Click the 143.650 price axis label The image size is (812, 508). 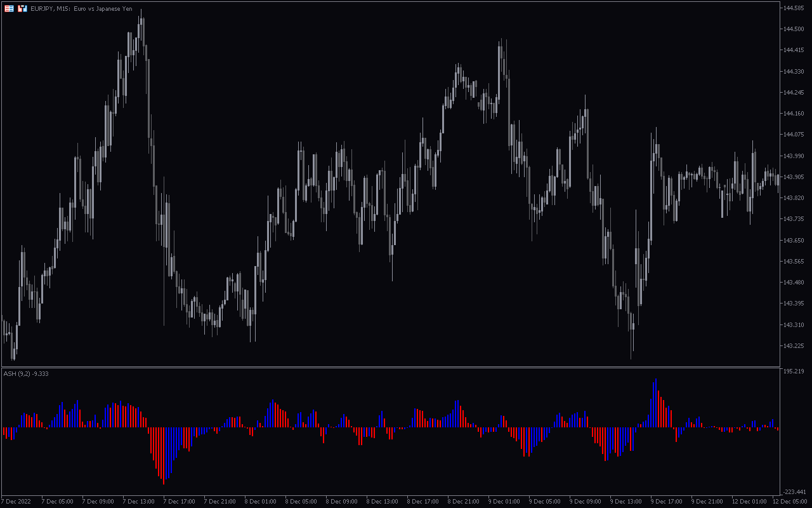tap(794, 240)
